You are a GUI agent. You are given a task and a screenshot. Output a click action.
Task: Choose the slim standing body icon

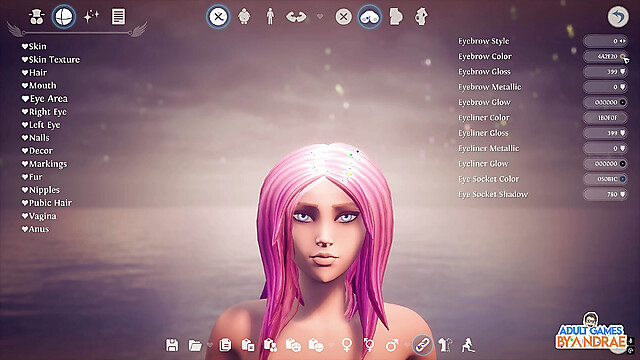coord(270,17)
